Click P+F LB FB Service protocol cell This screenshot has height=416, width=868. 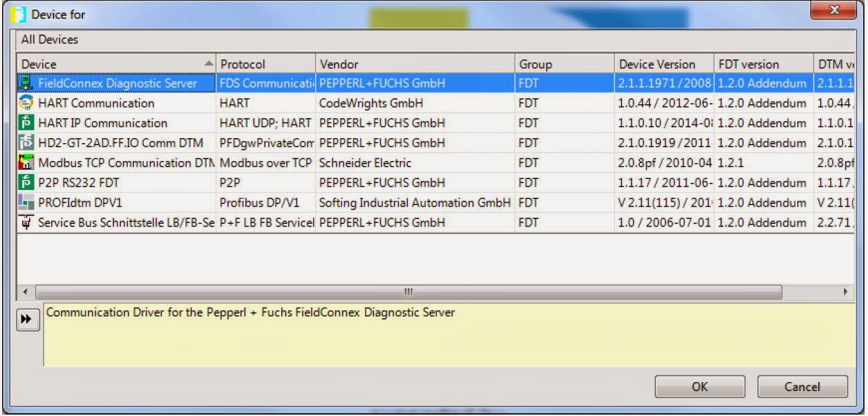point(266,223)
